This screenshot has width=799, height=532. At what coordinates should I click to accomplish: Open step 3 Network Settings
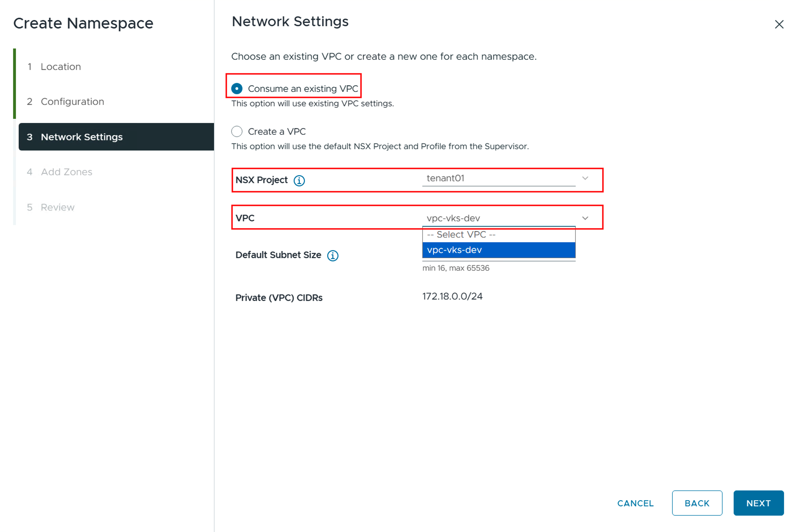click(x=116, y=137)
